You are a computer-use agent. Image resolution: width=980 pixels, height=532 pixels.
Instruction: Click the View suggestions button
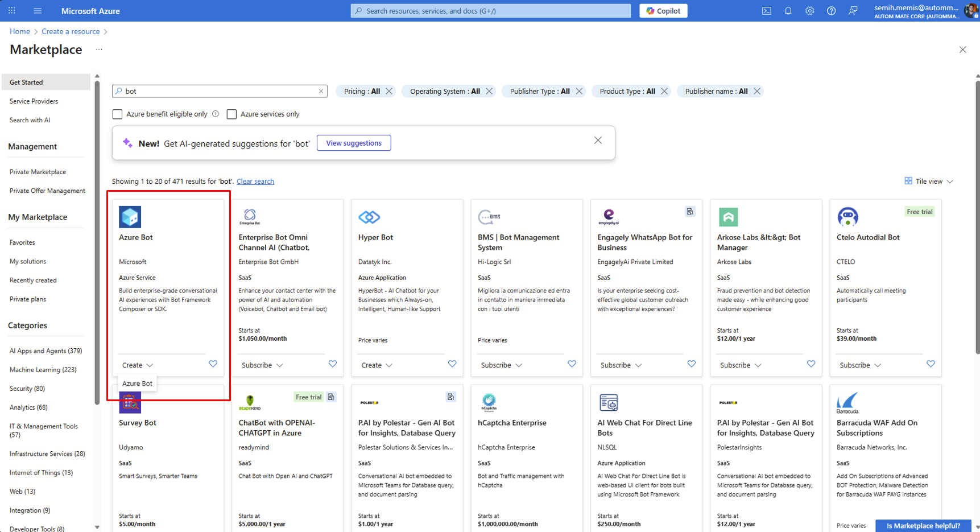pyautogui.click(x=354, y=143)
